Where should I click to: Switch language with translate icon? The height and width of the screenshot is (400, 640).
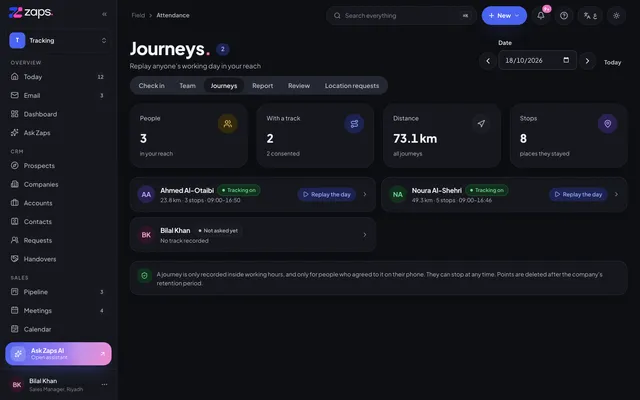click(590, 16)
